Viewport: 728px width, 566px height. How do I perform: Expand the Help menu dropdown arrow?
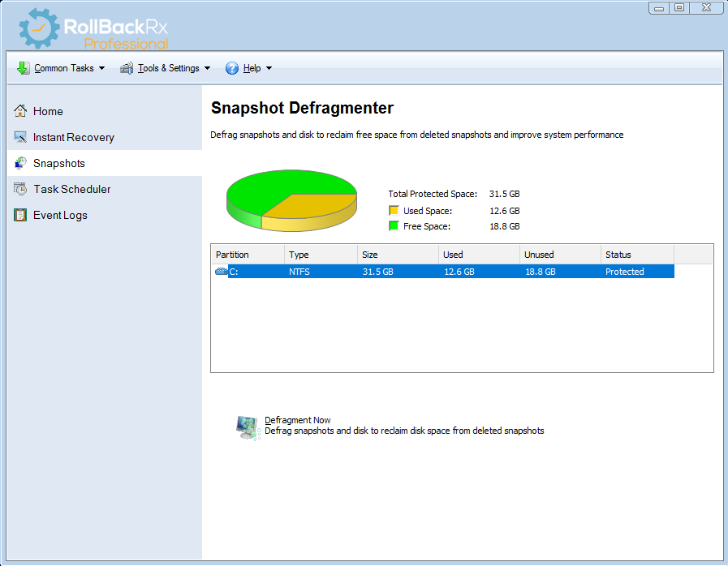[x=269, y=68]
